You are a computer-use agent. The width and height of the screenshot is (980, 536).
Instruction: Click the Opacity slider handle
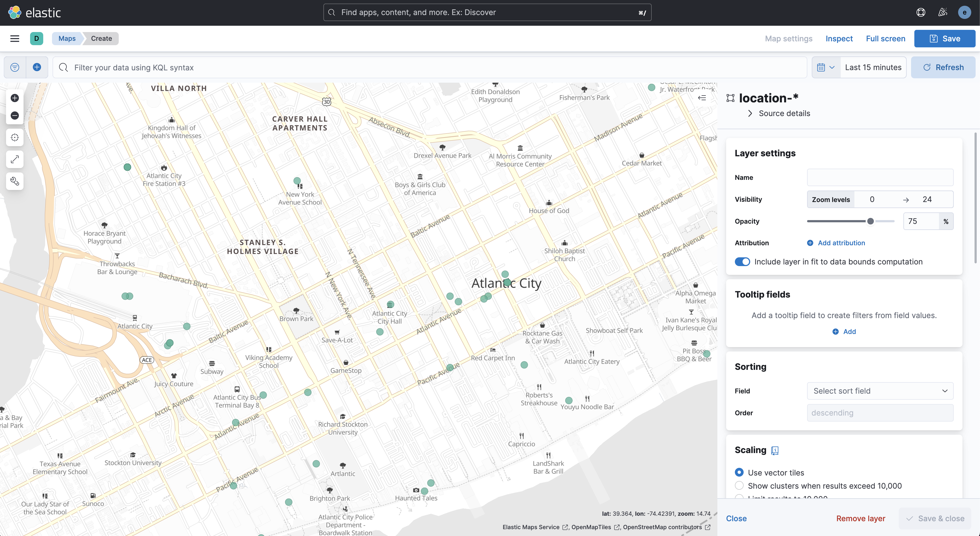point(871,221)
